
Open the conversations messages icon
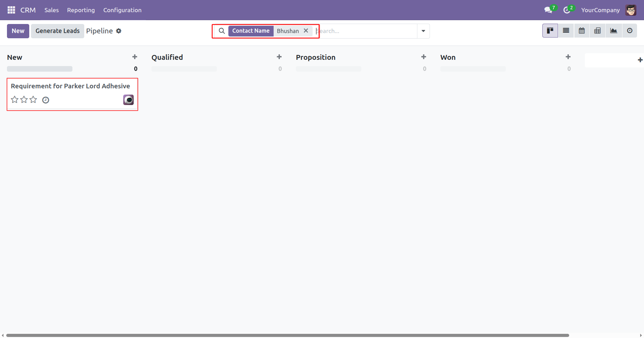(549, 10)
